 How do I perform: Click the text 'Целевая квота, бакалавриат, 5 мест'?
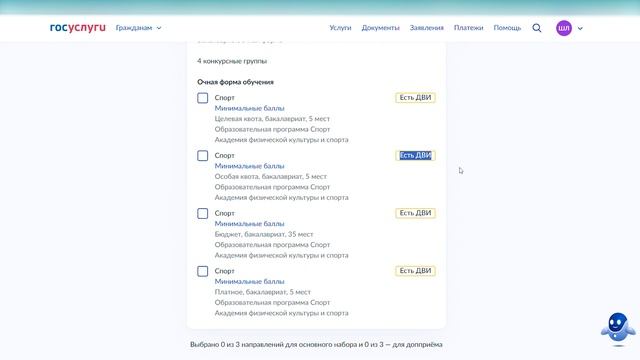pyautogui.click(x=272, y=119)
